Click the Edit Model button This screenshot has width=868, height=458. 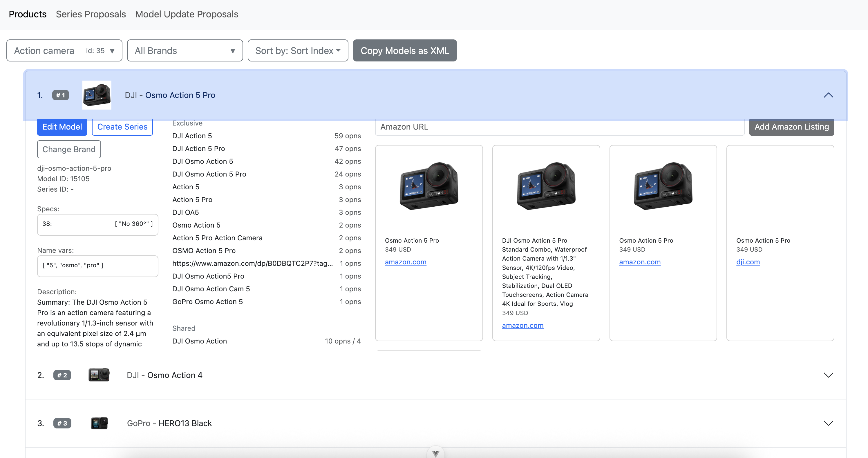click(x=62, y=127)
